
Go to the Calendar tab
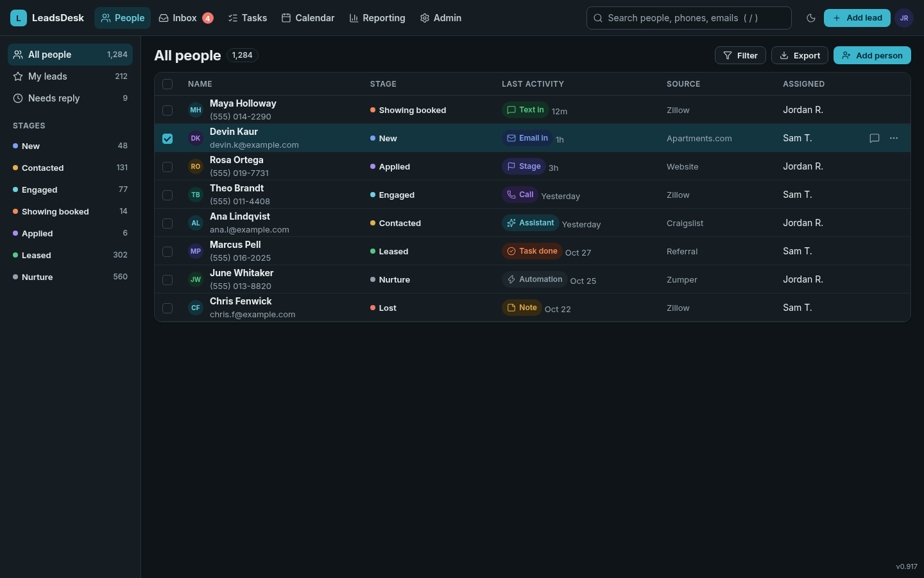(308, 18)
